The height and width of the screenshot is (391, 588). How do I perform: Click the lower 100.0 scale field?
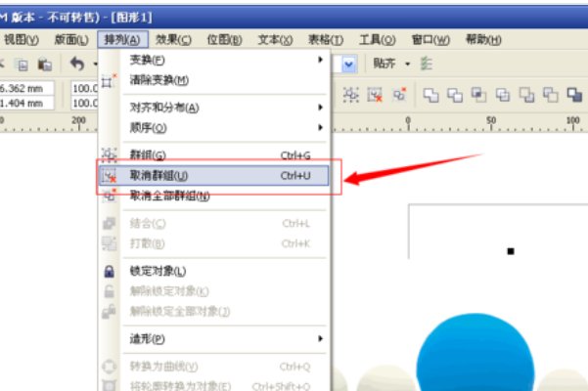click(x=85, y=103)
